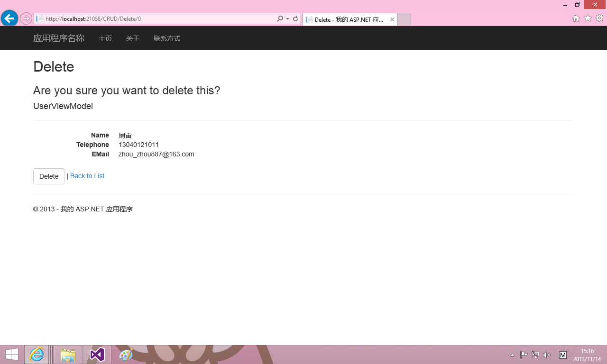This screenshot has height=364, width=607.
Task: Open the 联系方式 nav item
Action: click(167, 38)
